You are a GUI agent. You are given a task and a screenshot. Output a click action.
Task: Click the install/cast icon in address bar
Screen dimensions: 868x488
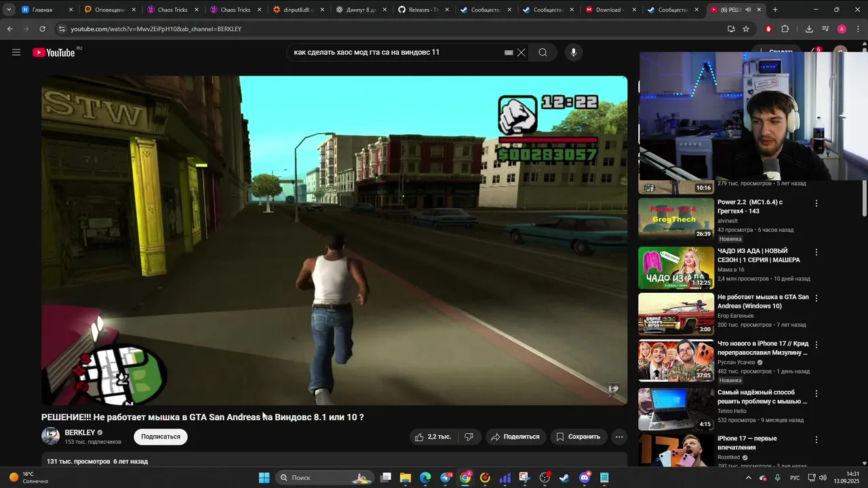(x=731, y=28)
